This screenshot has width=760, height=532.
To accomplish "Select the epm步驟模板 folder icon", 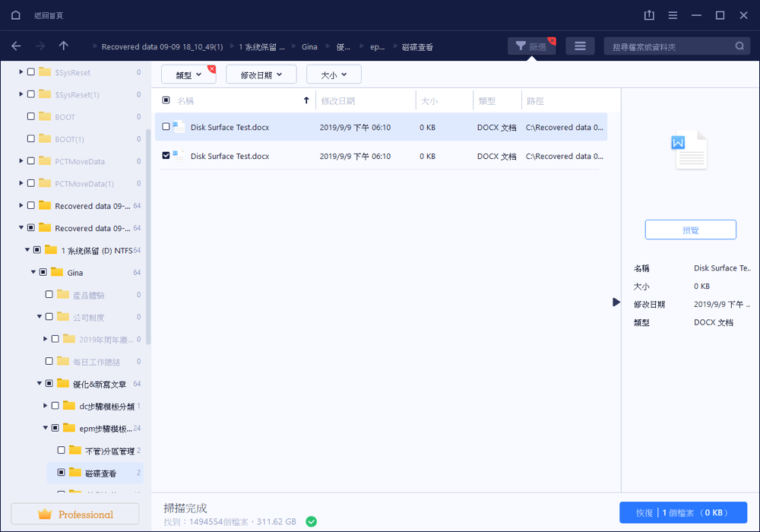I will pyautogui.click(x=69, y=428).
